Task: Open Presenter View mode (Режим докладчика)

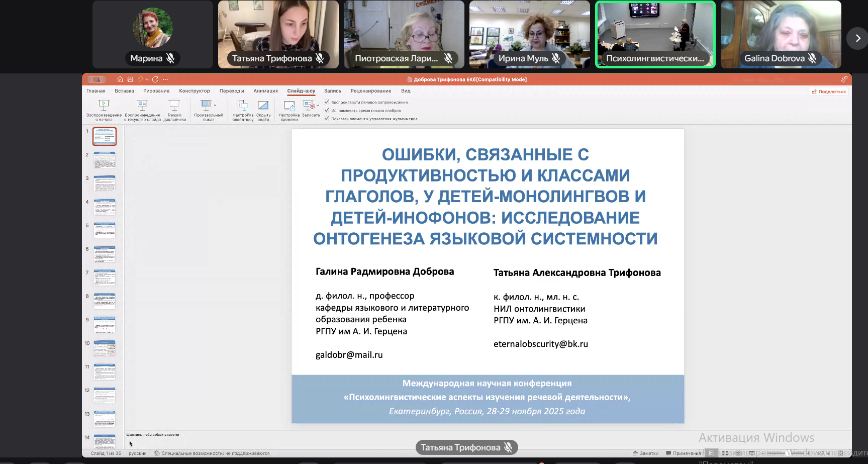Action: 174,105
